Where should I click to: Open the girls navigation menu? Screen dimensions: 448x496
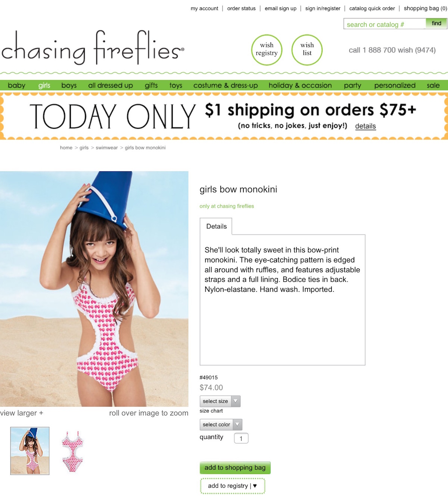44,85
